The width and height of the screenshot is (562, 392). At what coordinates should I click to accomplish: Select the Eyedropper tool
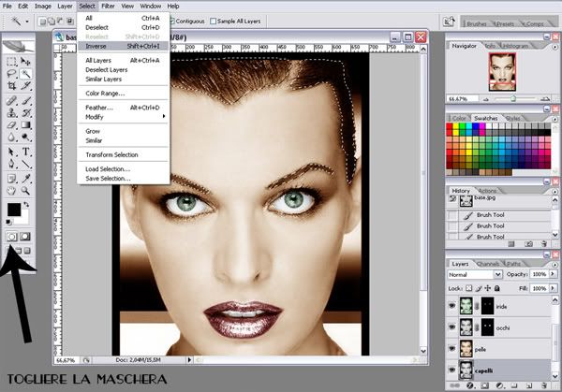26,178
